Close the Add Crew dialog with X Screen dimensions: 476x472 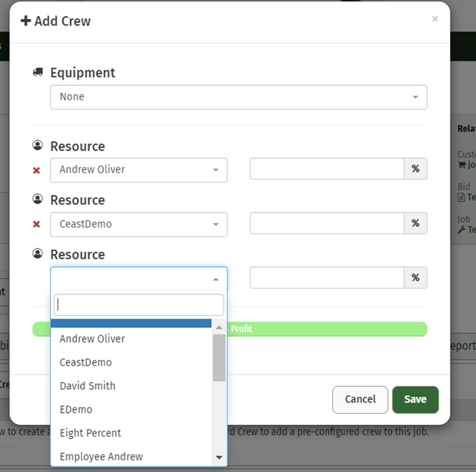(435, 19)
